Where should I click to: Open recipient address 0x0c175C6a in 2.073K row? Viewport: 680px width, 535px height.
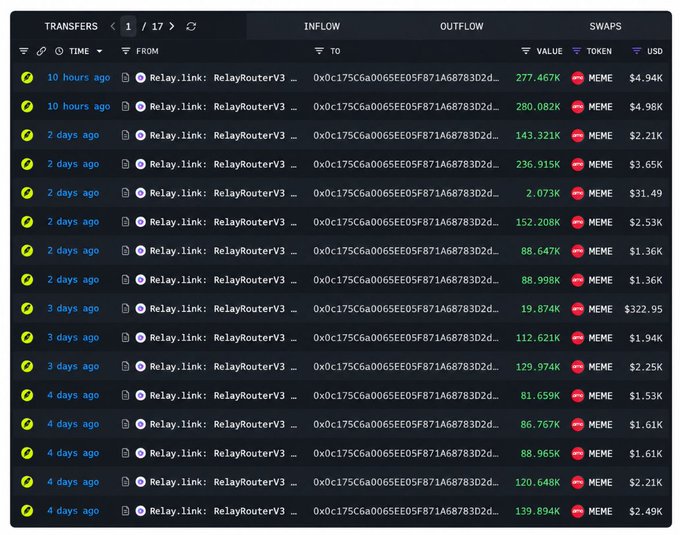coord(406,193)
